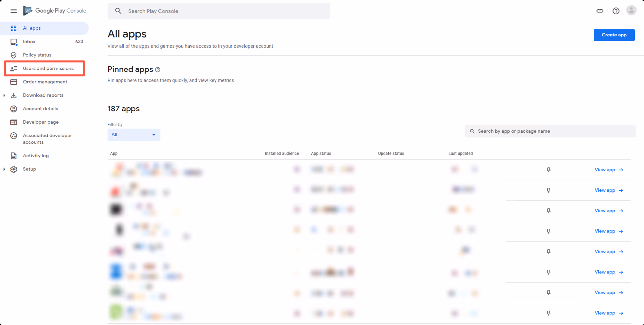Pin the seventh app in list
This screenshot has width=644, height=325.
click(x=549, y=292)
